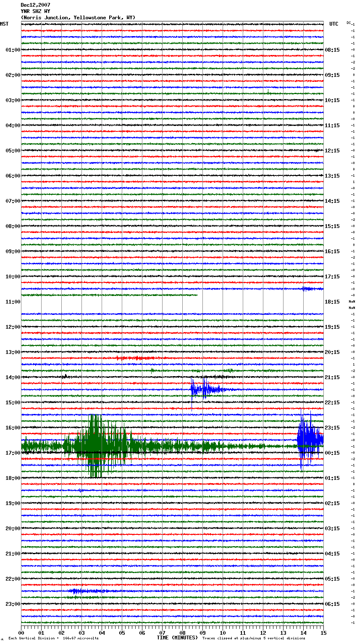The height and width of the screenshot is (644, 357).
Task: Click the 08 minute tick on the time axis
Action: pos(182,633)
